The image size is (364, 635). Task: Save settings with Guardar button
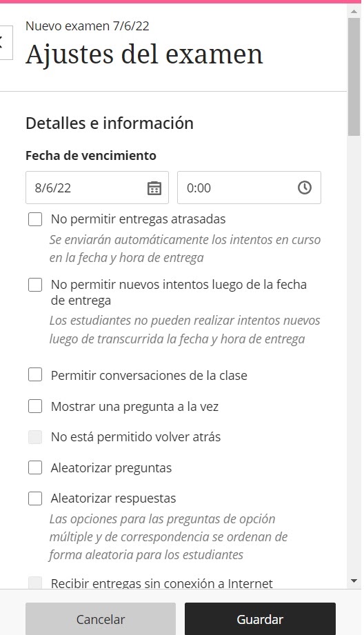point(260,619)
